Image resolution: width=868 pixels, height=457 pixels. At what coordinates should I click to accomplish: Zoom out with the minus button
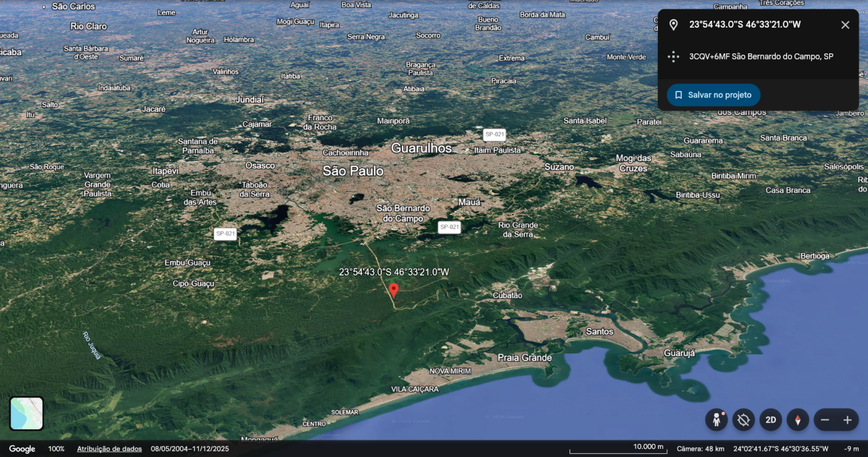825,419
